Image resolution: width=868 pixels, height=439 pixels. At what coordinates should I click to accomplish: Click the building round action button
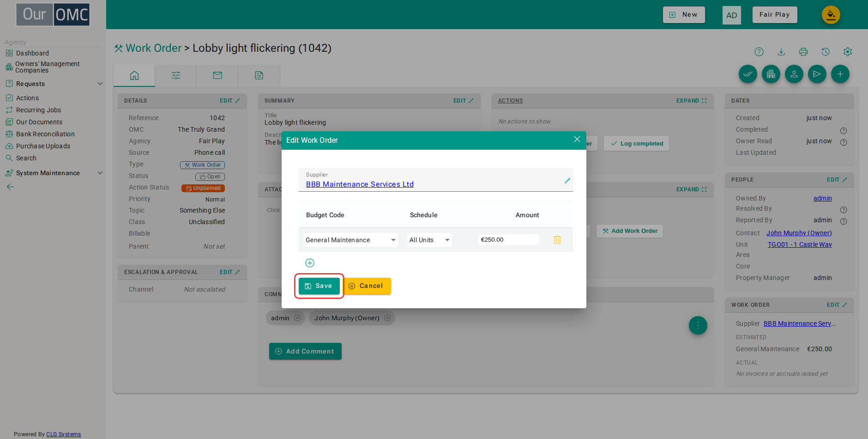tap(771, 74)
